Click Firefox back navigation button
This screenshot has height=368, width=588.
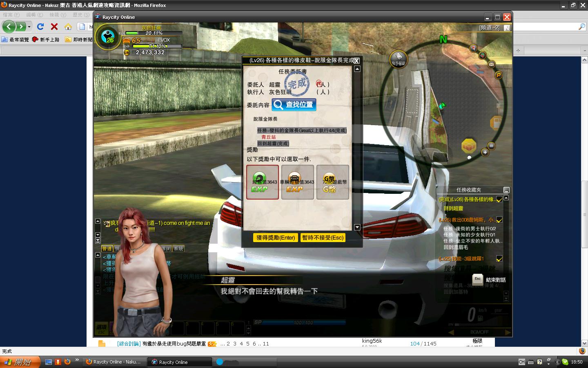9,27
